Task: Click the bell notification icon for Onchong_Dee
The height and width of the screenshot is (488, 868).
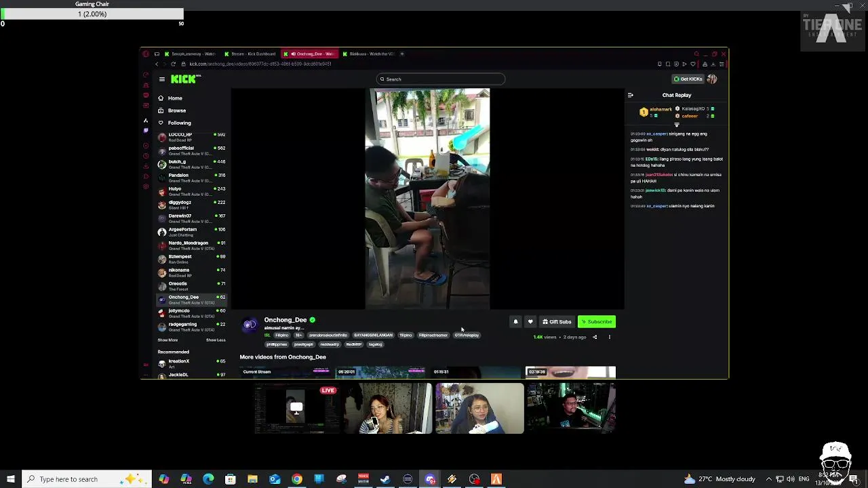Action: pos(515,322)
